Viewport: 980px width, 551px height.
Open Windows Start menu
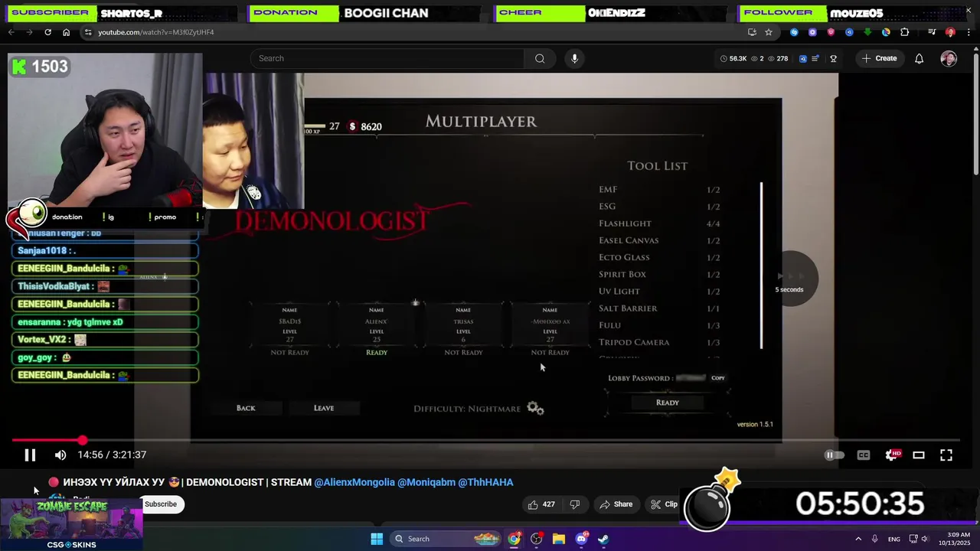(x=377, y=539)
